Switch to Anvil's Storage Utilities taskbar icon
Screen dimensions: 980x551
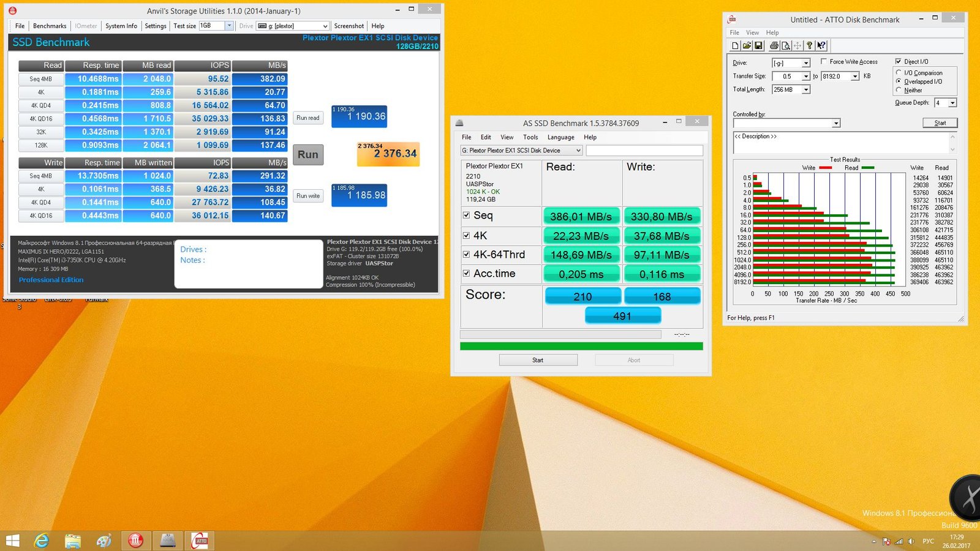coord(136,541)
